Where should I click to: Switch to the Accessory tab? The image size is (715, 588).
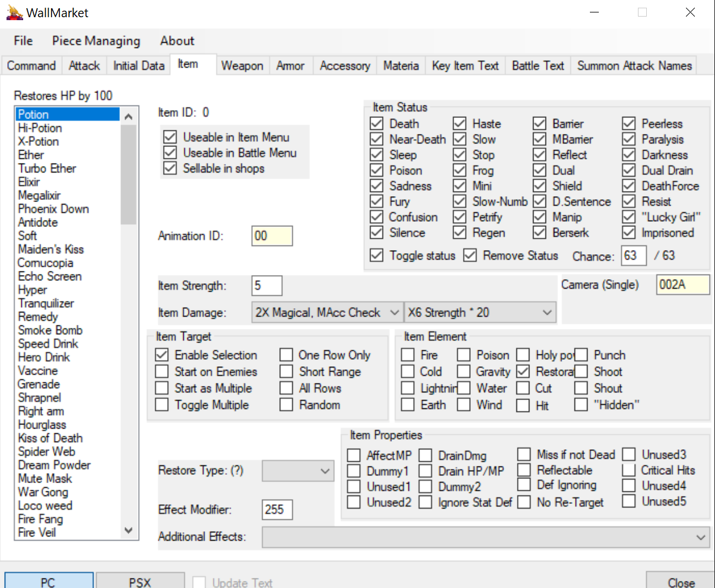point(345,66)
